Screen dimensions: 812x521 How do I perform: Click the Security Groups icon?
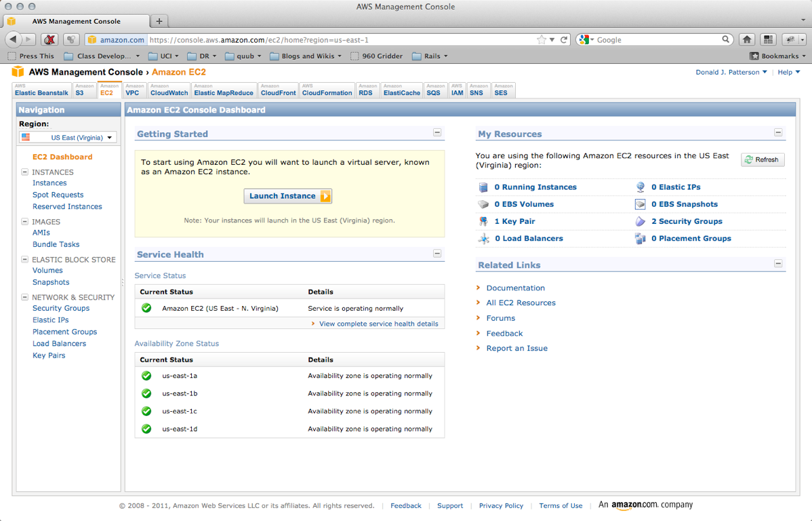point(641,221)
